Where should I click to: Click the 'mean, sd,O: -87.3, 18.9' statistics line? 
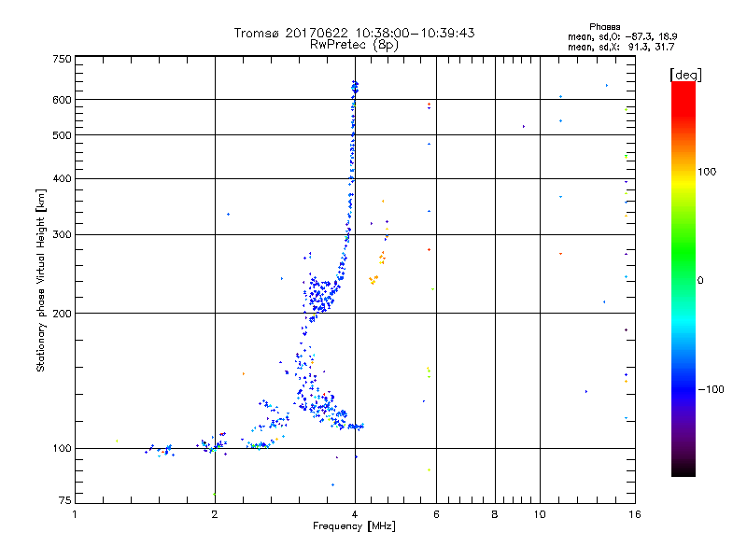pos(622,36)
